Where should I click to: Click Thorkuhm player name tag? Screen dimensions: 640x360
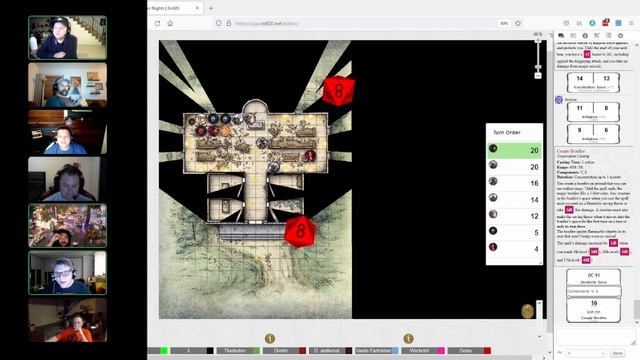point(235,351)
